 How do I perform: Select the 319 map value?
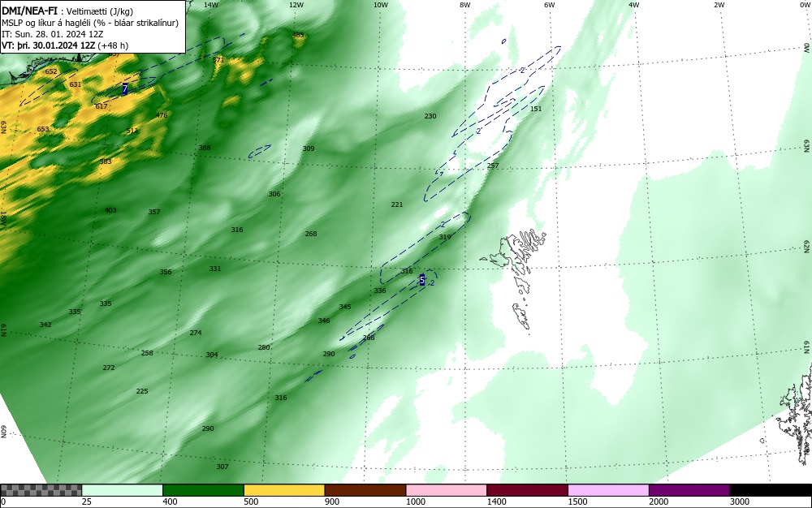(445, 237)
